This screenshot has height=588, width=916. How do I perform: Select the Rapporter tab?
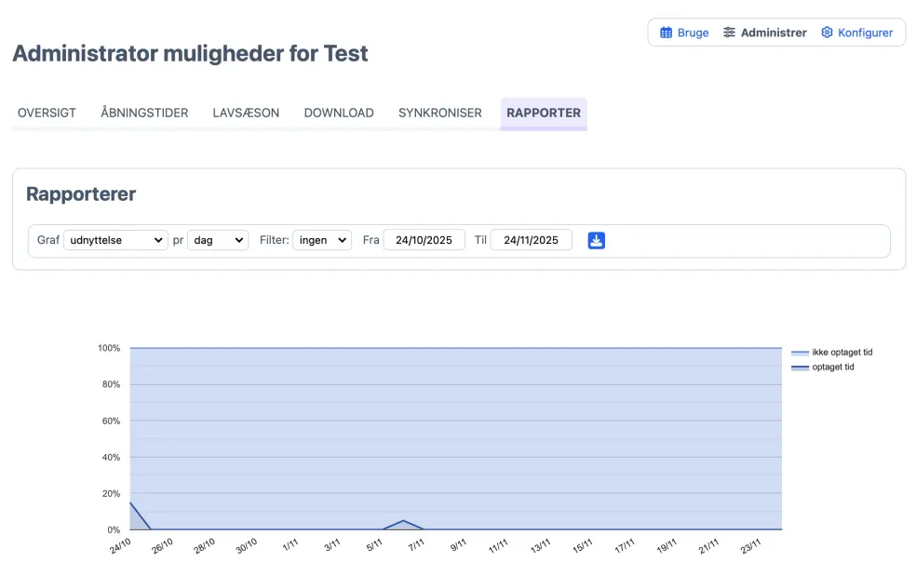point(544,113)
